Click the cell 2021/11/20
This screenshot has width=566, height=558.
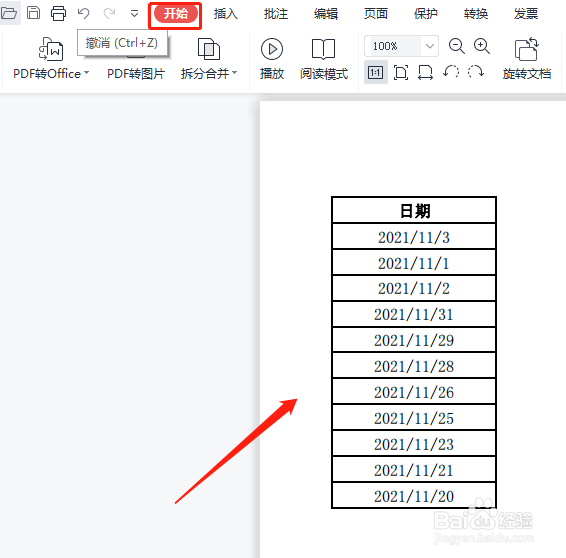point(414,496)
